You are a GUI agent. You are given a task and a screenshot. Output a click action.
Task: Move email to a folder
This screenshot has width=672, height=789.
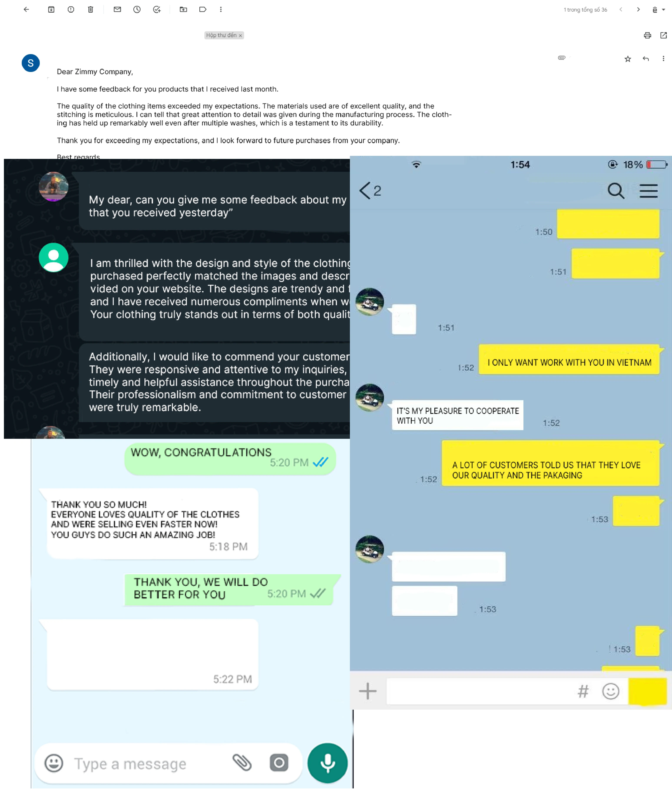click(183, 10)
